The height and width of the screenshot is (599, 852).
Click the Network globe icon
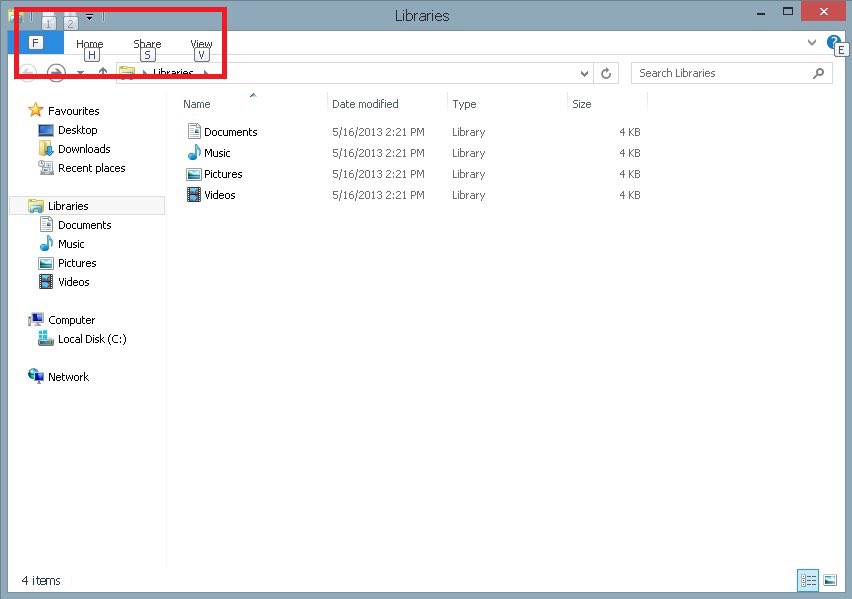pos(36,376)
